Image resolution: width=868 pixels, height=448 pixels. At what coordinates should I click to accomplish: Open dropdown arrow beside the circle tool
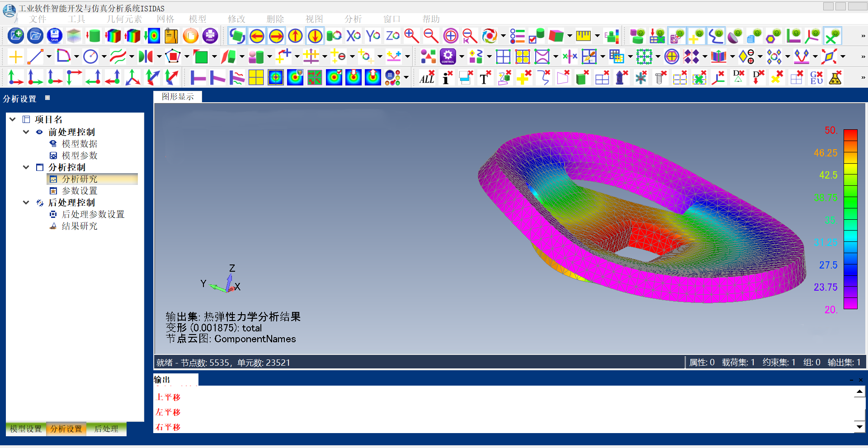[x=104, y=57]
